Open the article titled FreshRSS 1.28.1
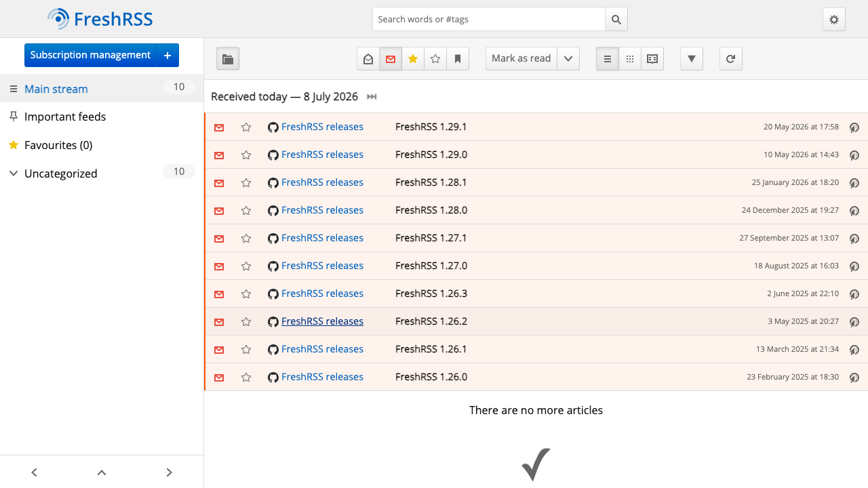The width and height of the screenshot is (868, 488). click(x=431, y=182)
